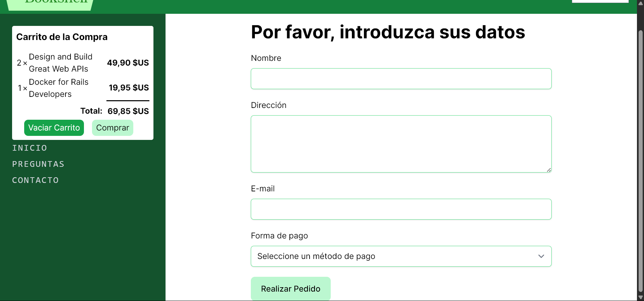Image resolution: width=644 pixels, height=301 pixels.
Task: Go to the INICIO menu link
Action: [30, 148]
